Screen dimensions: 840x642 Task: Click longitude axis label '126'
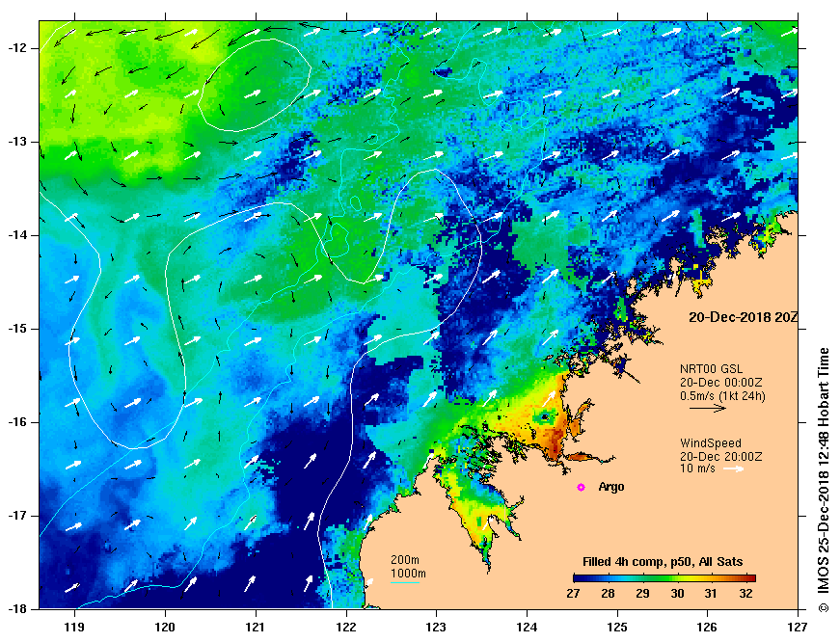click(708, 627)
